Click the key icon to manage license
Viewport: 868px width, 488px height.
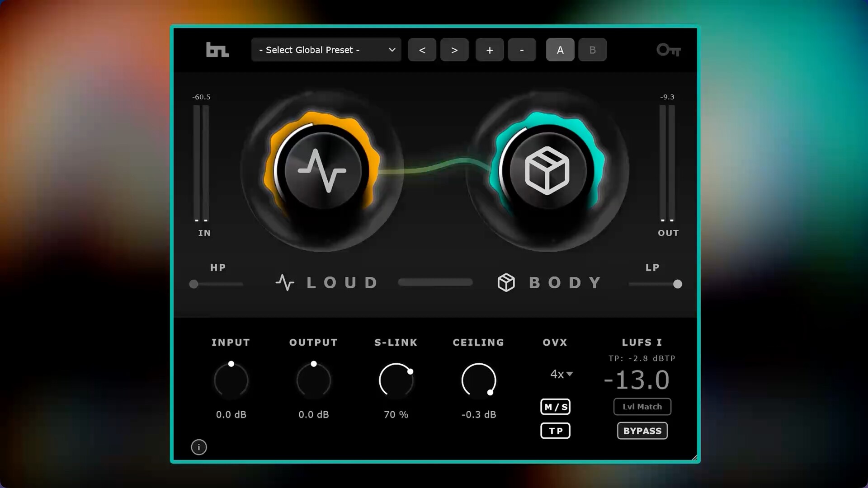pyautogui.click(x=668, y=50)
